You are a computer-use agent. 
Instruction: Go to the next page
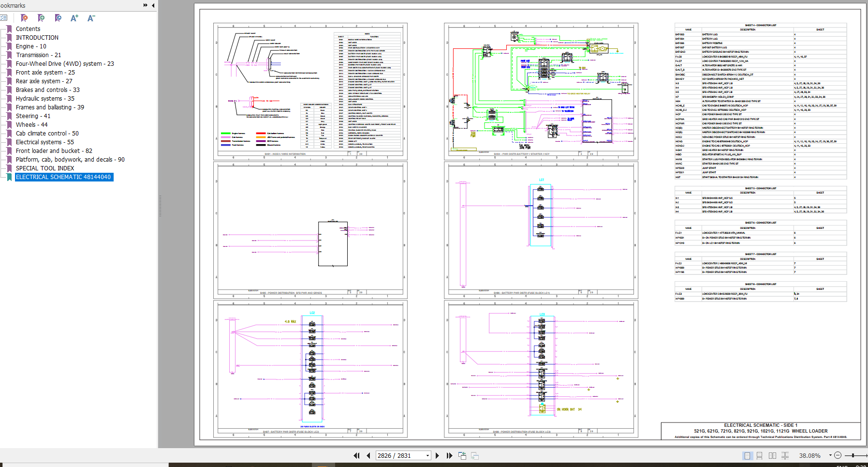point(437,455)
